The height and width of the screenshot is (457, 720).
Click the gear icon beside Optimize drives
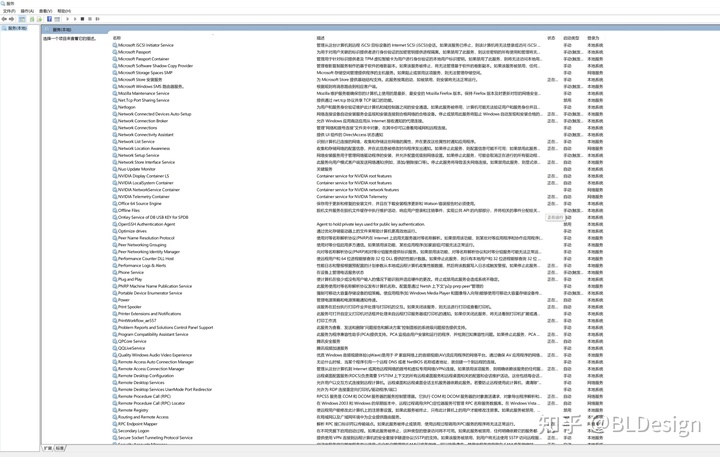(x=115, y=231)
